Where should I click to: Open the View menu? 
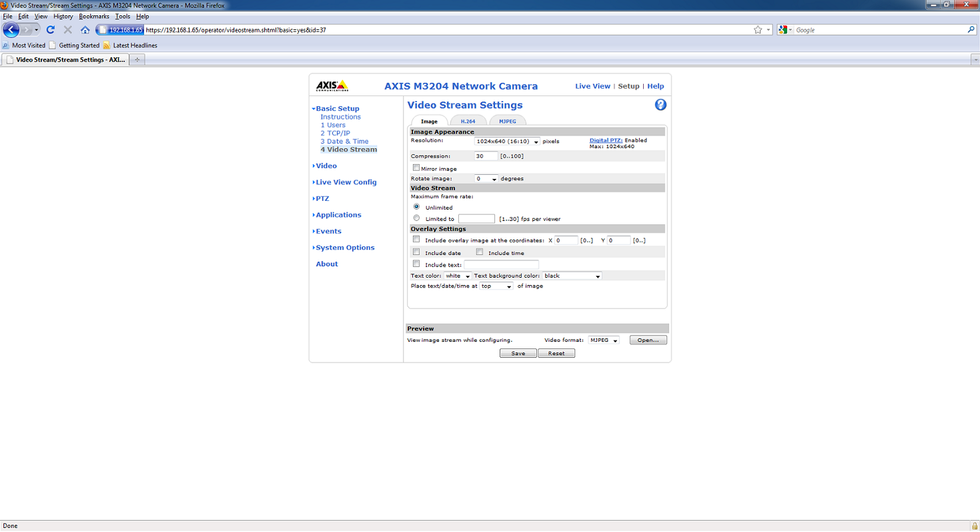[41, 16]
